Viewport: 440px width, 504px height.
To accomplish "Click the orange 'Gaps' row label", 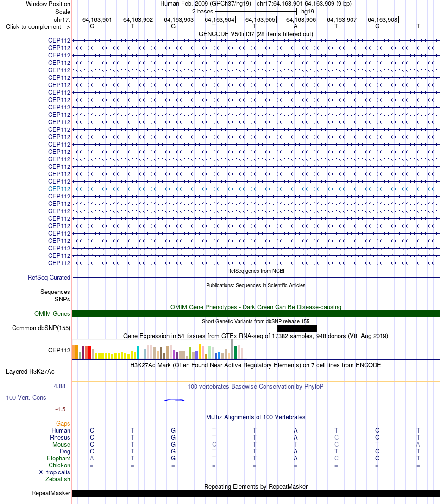I will [x=63, y=424].
